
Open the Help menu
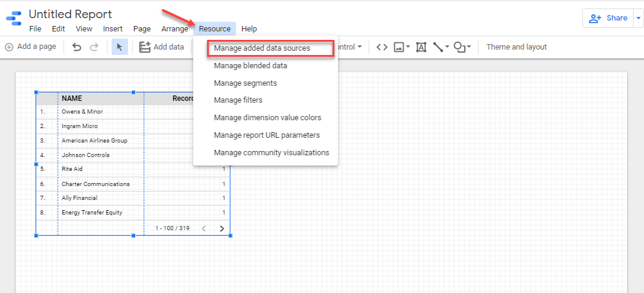[250, 29]
